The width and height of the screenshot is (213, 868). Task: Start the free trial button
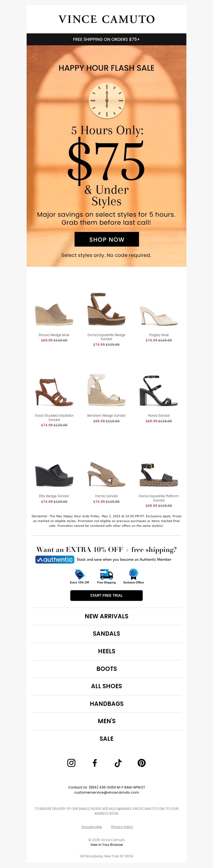click(106, 595)
